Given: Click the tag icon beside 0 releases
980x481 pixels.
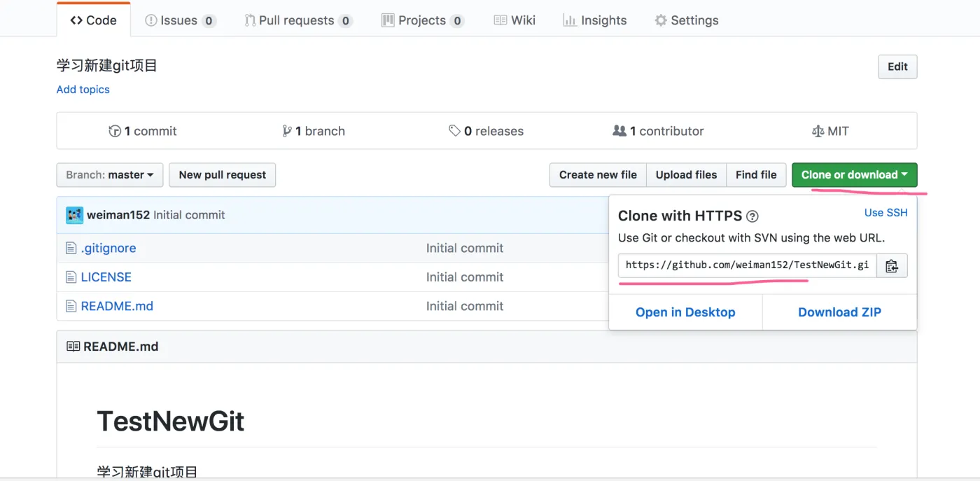Looking at the screenshot, I should [x=455, y=131].
